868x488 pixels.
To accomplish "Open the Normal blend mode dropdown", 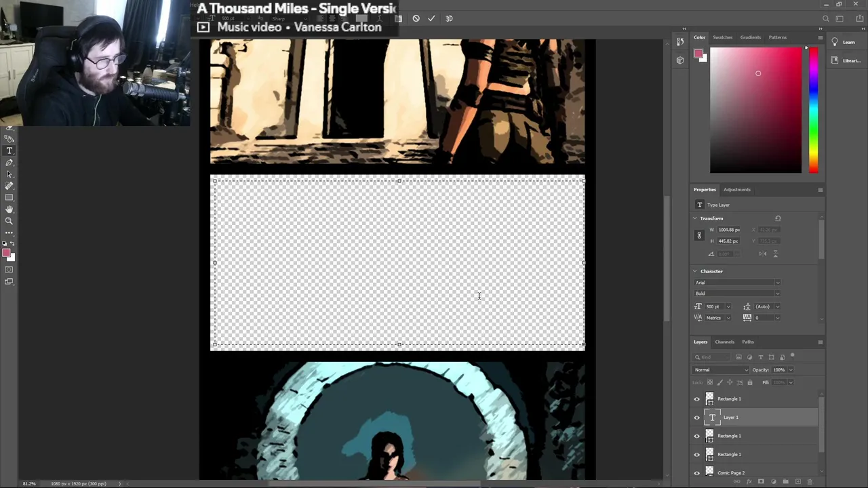I will [x=721, y=370].
